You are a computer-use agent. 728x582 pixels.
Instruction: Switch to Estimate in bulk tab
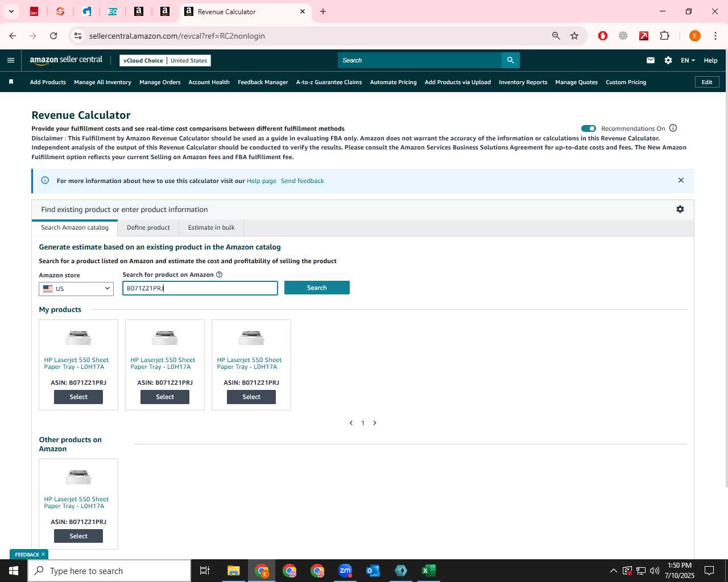point(211,227)
